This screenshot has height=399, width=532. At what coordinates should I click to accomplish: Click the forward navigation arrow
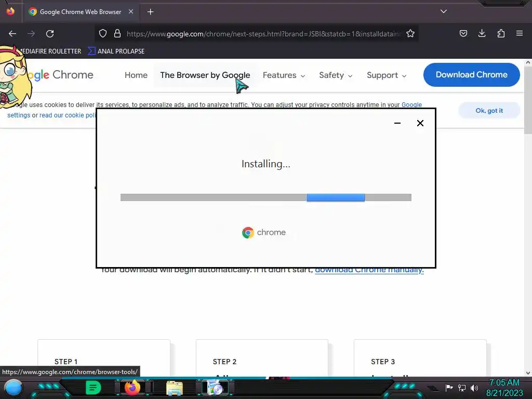(x=31, y=34)
